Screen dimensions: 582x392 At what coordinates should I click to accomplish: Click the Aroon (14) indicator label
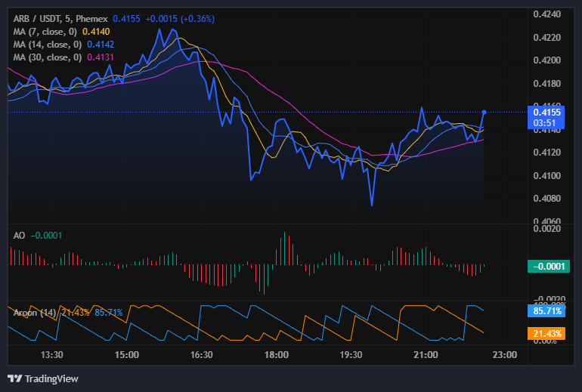click(x=35, y=312)
